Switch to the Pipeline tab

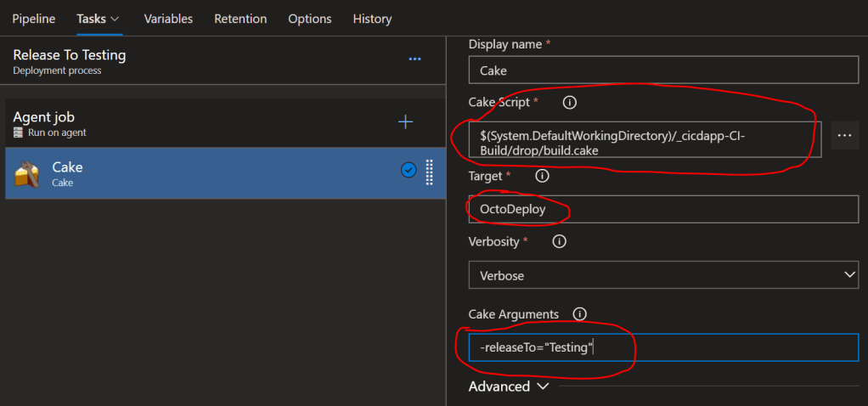click(33, 19)
